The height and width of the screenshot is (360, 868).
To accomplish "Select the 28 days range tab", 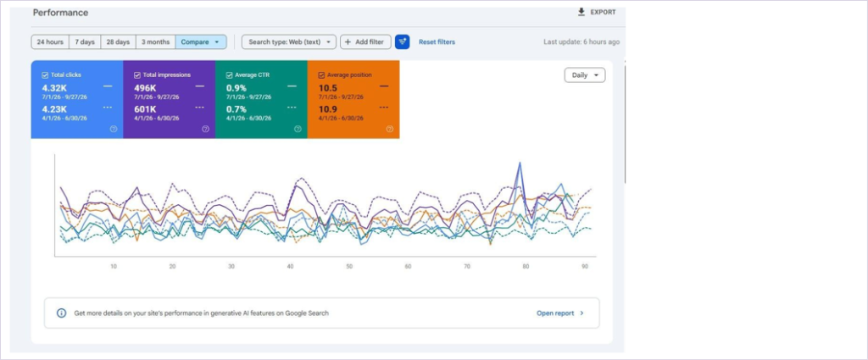I will (x=118, y=42).
